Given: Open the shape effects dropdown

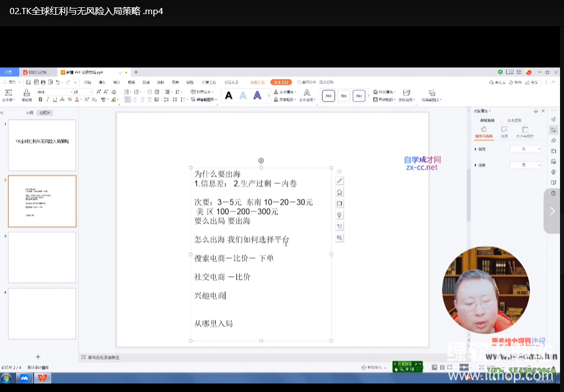Looking at the screenshot, I should (407, 95).
